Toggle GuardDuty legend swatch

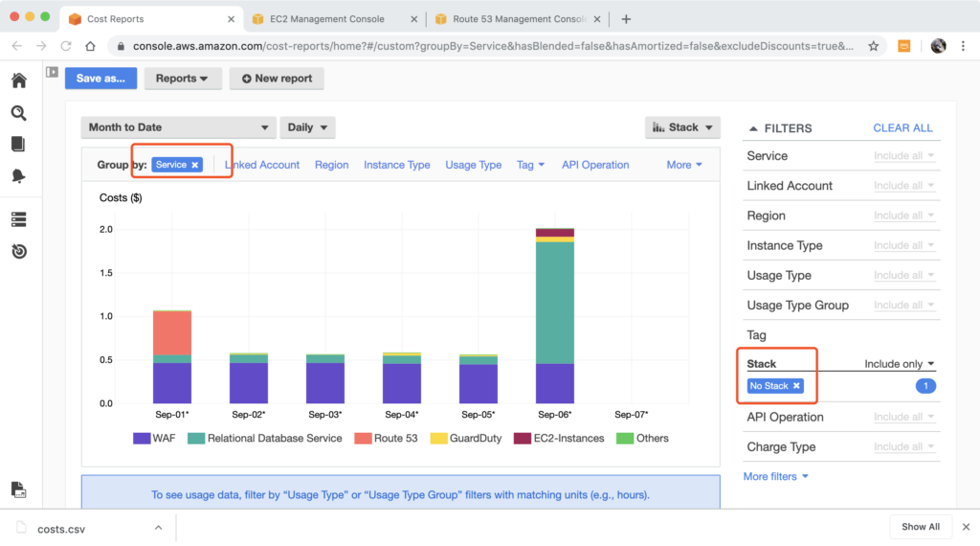438,439
